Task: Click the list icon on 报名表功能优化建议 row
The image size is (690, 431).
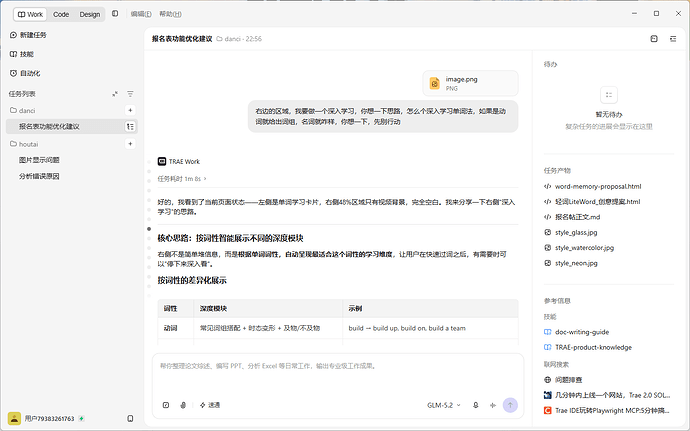Action: (x=130, y=126)
